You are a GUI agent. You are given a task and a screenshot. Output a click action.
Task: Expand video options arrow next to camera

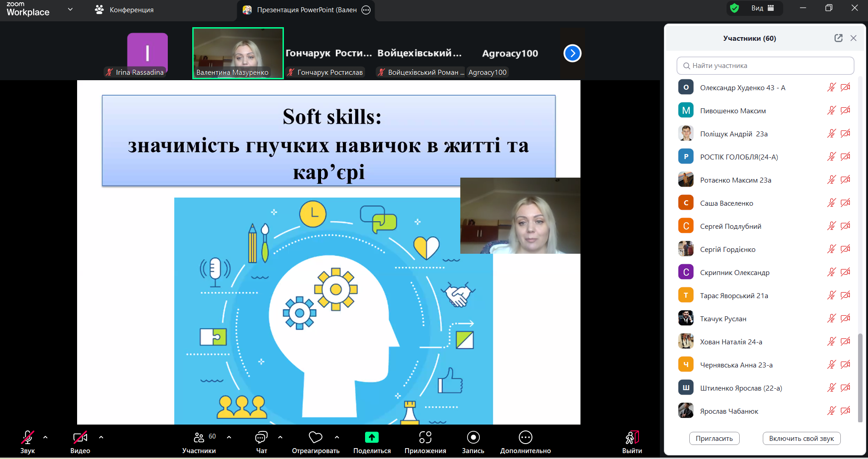[x=101, y=437]
